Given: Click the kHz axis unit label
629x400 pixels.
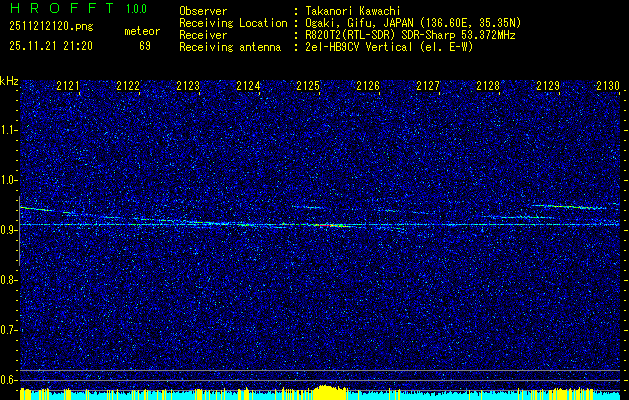Looking at the screenshot, I should click(x=9, y=80).
